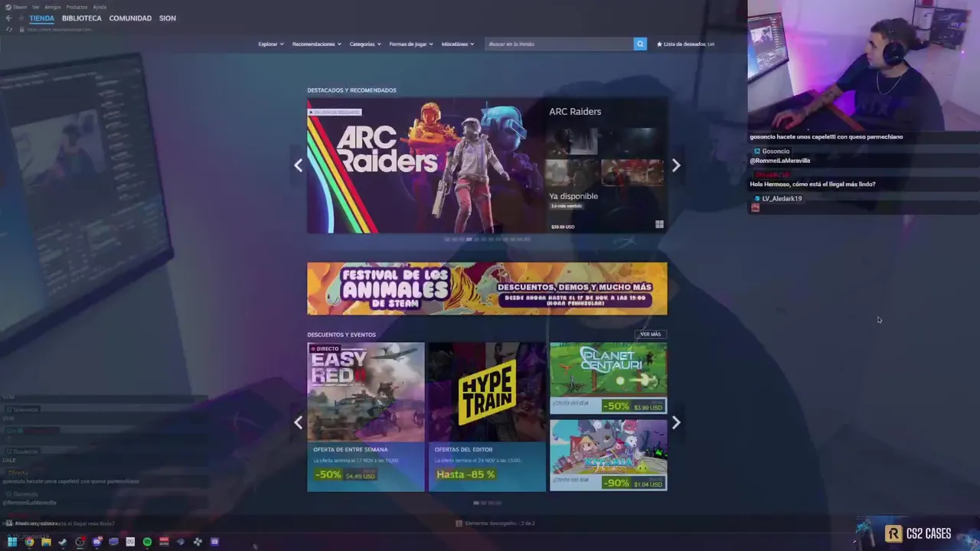The height and width of the screenshot is (551, 980).
Task: Expand the Formas de jugar dropdown
Action: pos(411,44)
